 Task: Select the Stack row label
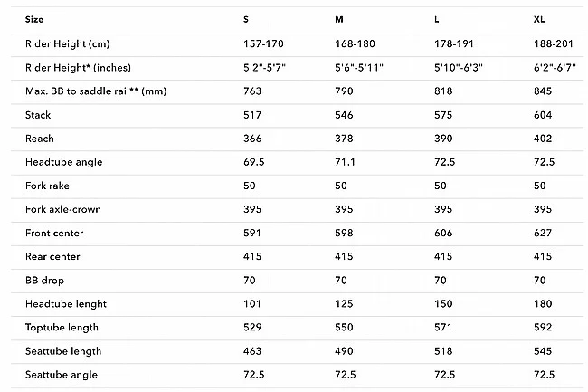point(39,115)
